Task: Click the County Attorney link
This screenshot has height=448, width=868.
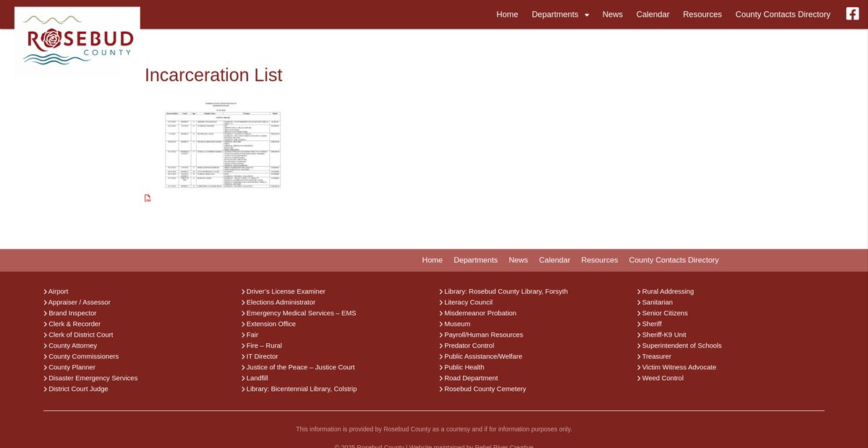Action: (x=72, y=345)
